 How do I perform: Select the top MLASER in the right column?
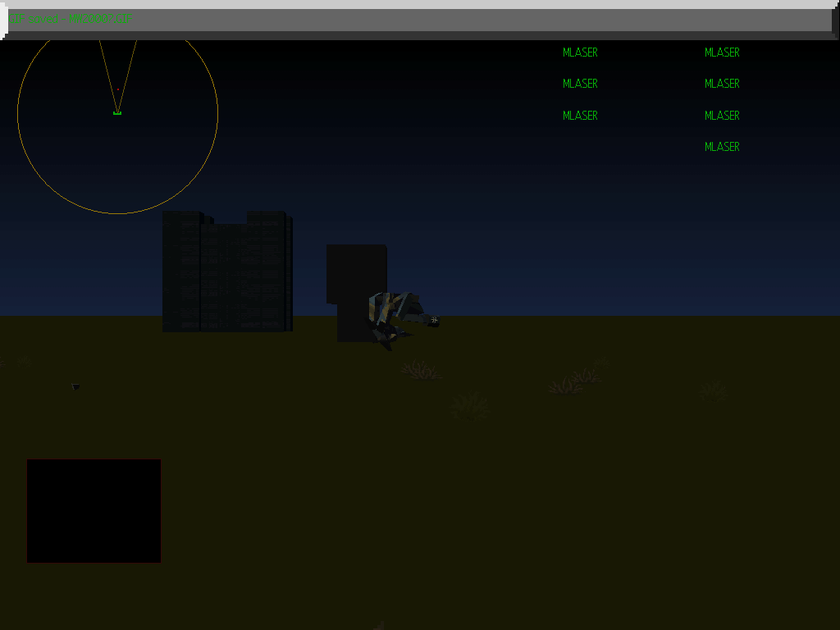click(x=722, y=52)
